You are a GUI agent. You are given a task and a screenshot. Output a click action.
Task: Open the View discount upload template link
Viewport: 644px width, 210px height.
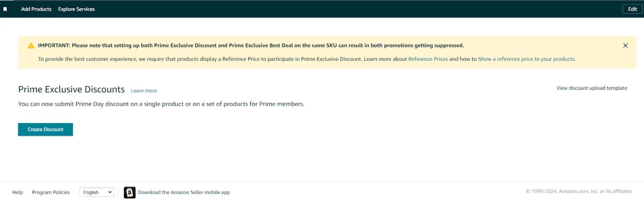(592, 88)
